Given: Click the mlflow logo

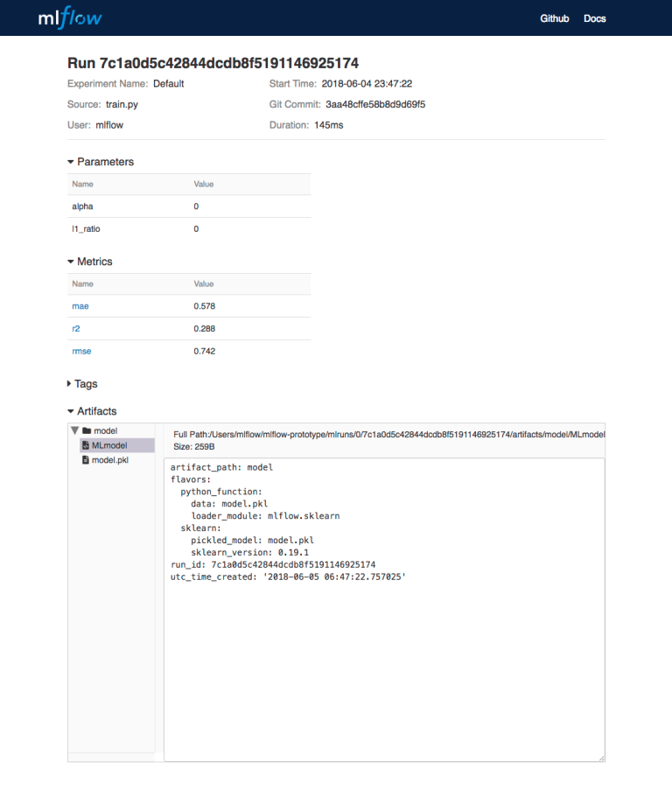Looking at the screenshot, I should click(x=70, y=18).
